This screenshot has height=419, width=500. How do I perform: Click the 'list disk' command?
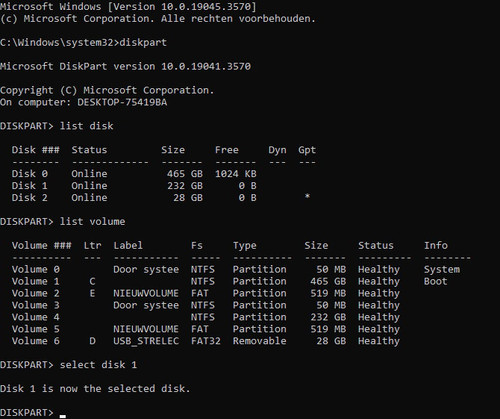(x=86, y=126)
